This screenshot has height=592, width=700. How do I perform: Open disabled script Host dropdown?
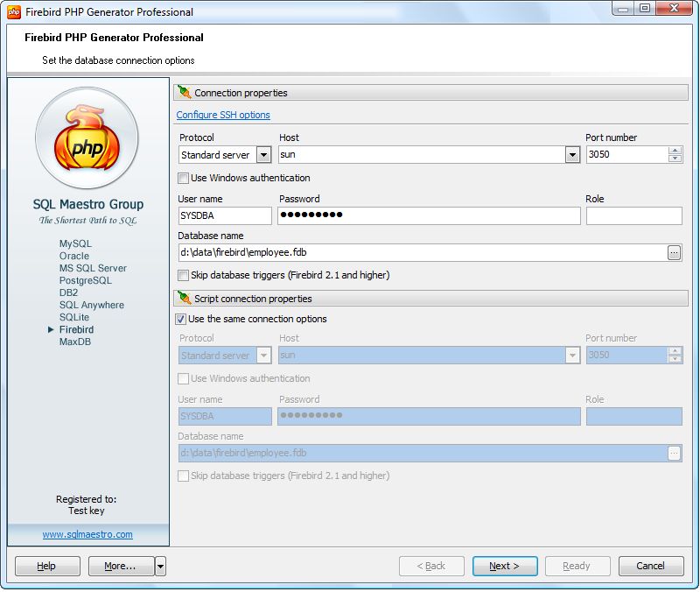pos(572,356)
